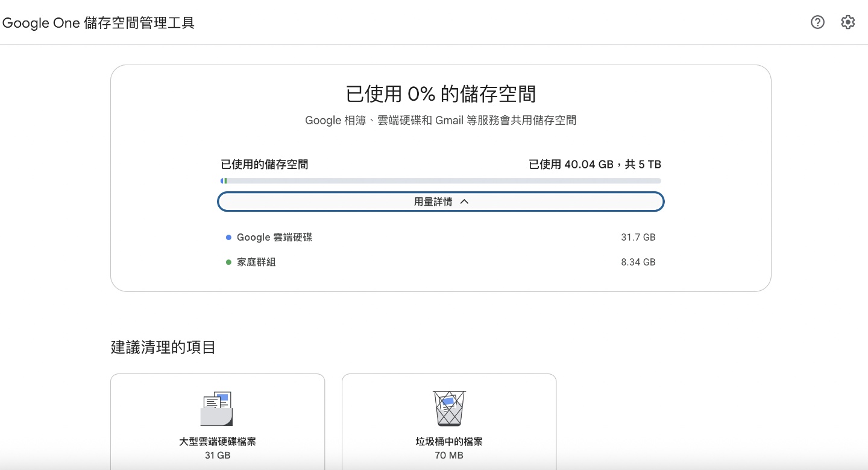Image resolution: width=868 pixels, height=470 pixels.
Task: Select the 家庭群組 usage row label
Action: [256, 262]
